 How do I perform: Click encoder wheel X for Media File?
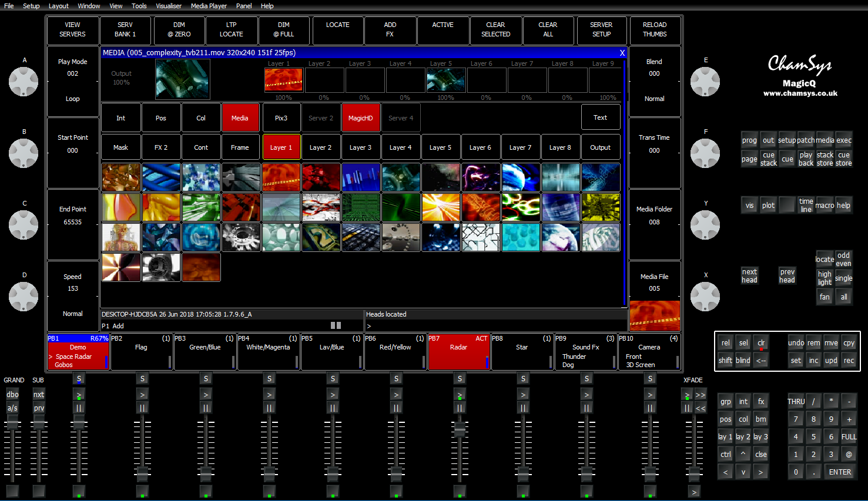705,297
